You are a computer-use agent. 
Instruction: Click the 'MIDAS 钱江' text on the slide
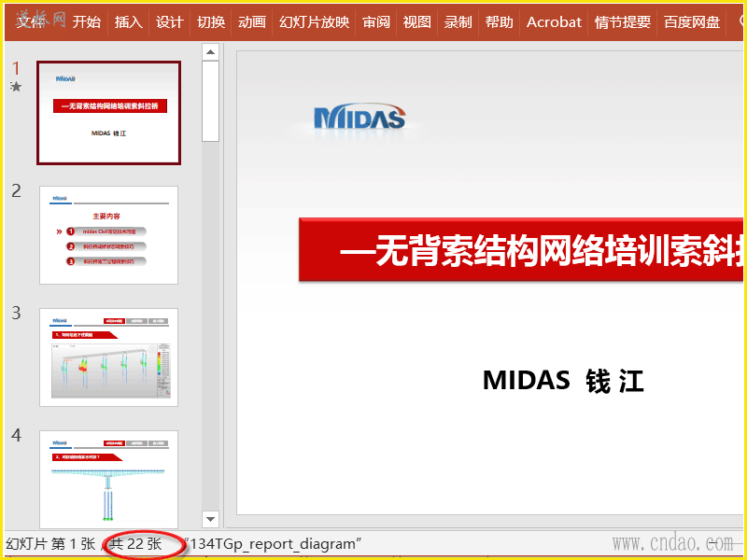(563, 381)
